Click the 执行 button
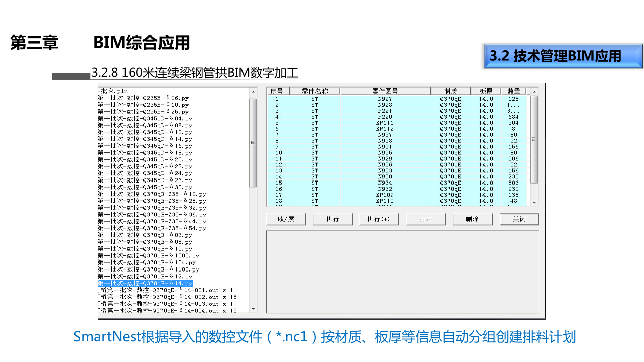 tap(333, 219)
